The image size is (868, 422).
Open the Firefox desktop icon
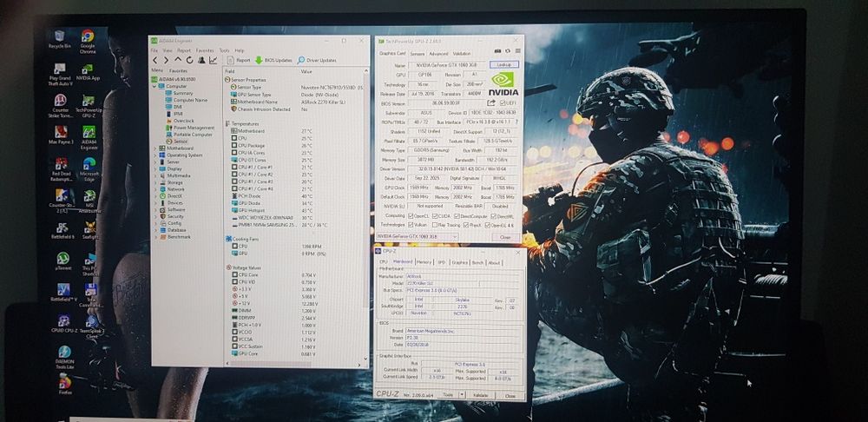tap(65, 385)
